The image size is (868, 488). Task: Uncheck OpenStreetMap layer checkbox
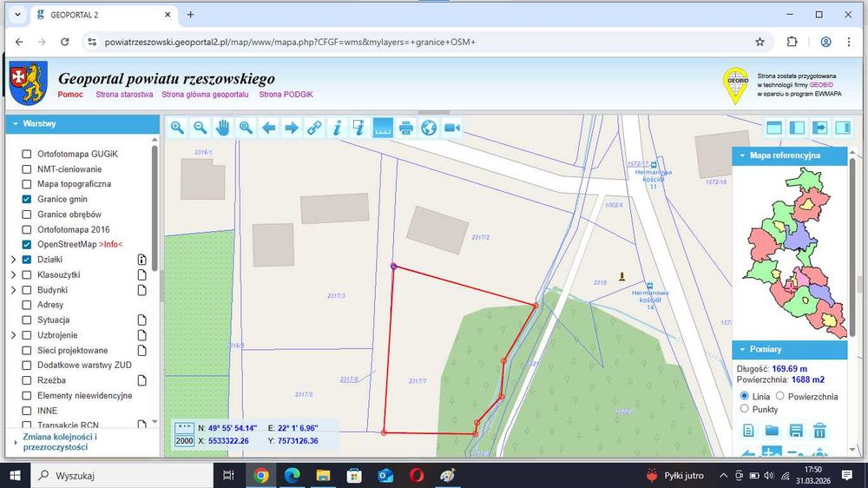[x=27, y=244]
